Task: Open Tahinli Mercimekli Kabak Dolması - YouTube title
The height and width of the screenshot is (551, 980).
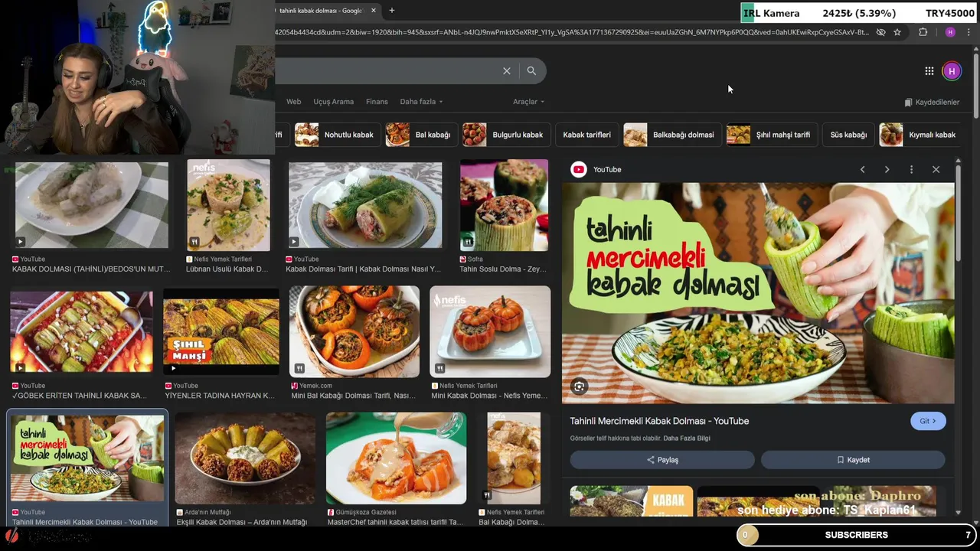Action: tap(659, 421)
